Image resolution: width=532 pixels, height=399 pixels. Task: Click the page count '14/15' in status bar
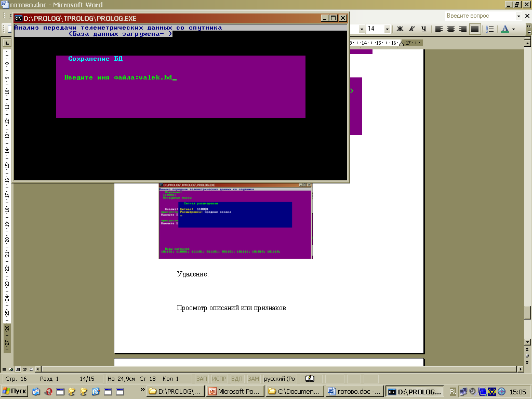87,379
